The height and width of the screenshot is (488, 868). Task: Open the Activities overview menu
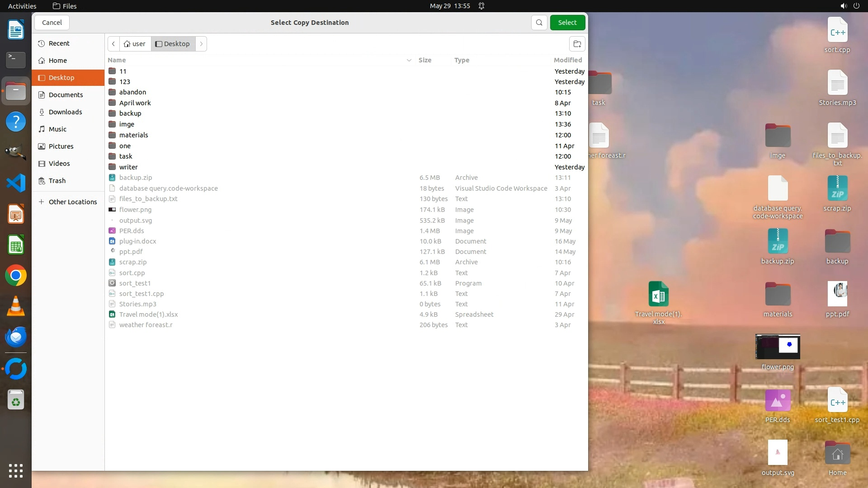pos(22,6)
